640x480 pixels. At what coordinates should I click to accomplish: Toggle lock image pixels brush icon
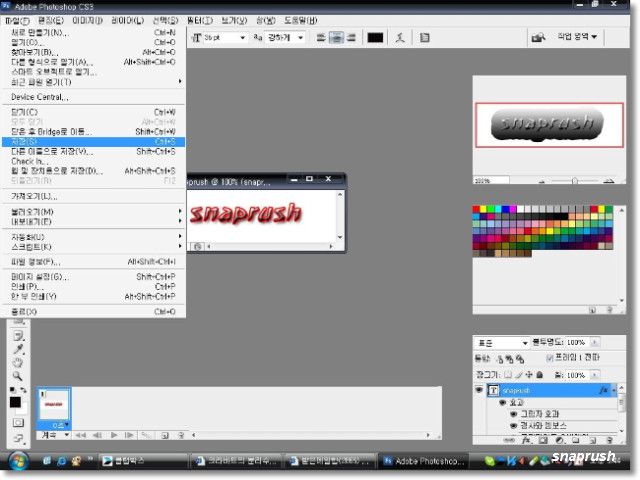click(518, 375)
